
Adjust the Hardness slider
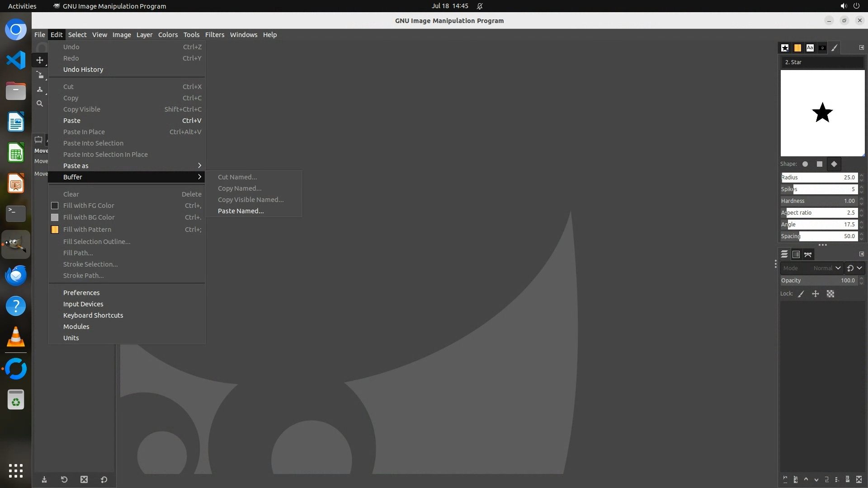tap(818, 201)
